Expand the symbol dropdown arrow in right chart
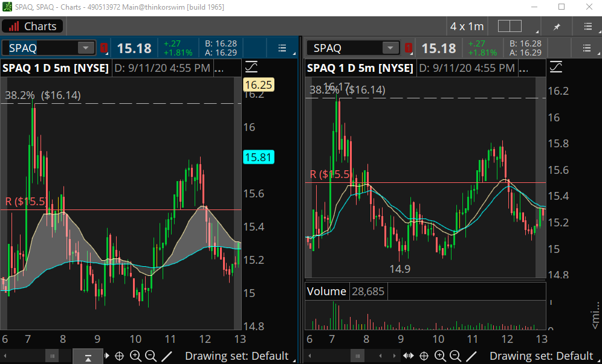Image resolution: width=602 pixels, height=364 pixels. pyautogui.click(x=390, y=48)
